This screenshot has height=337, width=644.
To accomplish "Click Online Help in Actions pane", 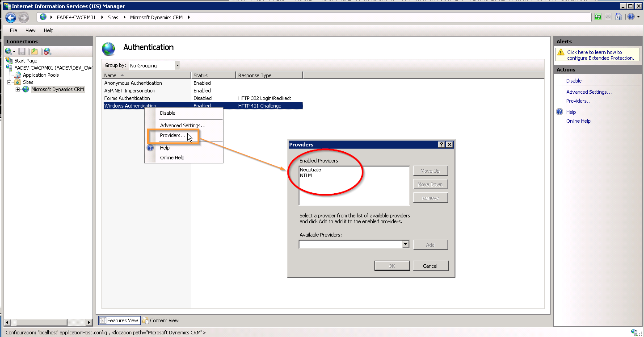I will coord(578,121).
